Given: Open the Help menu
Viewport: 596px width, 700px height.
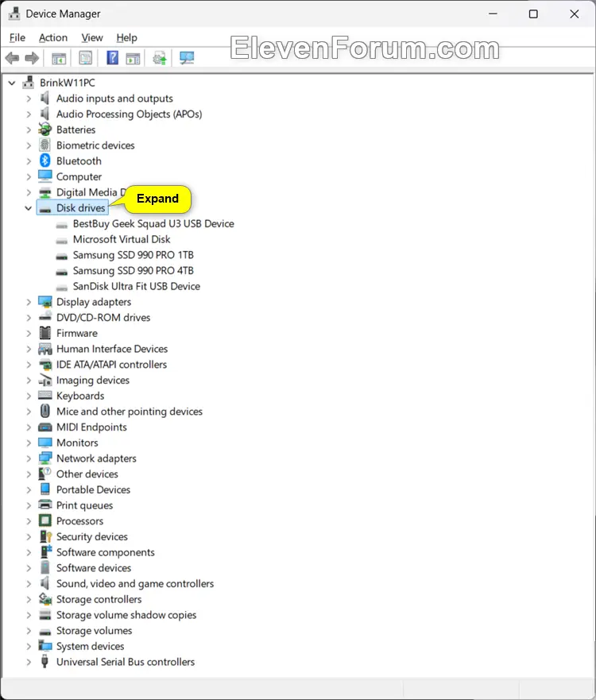Looking at the screenshot, I should click(127, 37).
